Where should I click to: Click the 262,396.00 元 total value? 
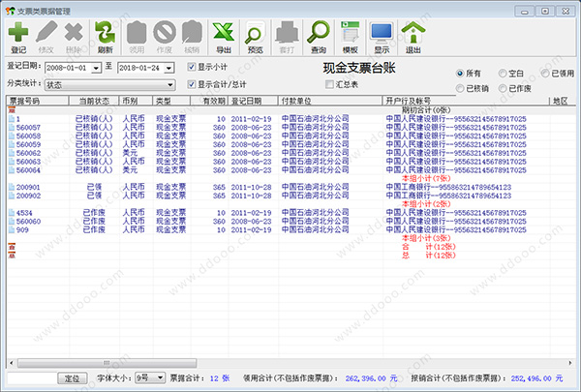point(371,378)
